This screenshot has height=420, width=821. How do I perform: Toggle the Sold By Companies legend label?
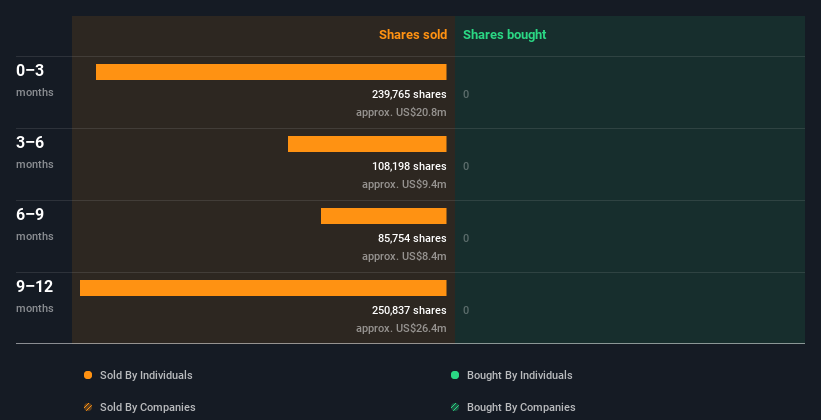(x=147, y=407)
